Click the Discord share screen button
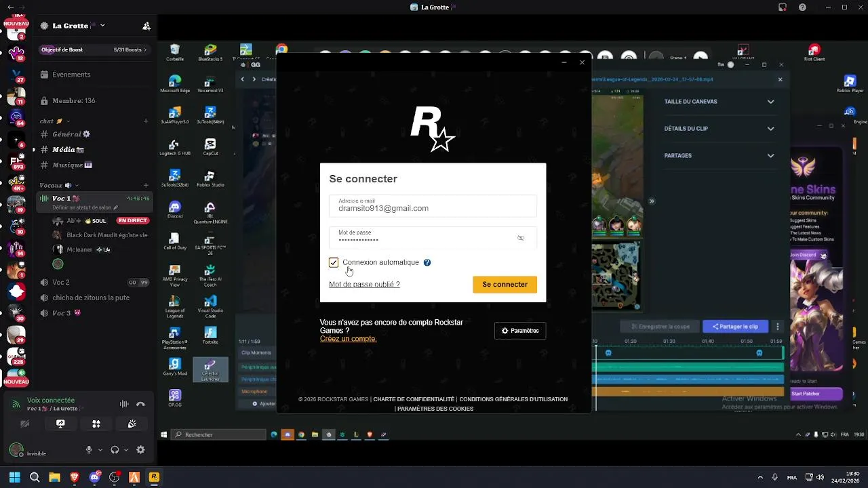This screenshot has width=868, height=488. click(x=60, y=424)
